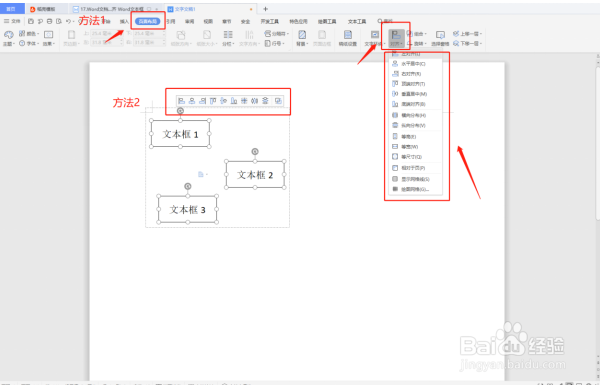Screen dimensions: 600x386
Task: Click the print icon in quick access
Action: (49, 21)
